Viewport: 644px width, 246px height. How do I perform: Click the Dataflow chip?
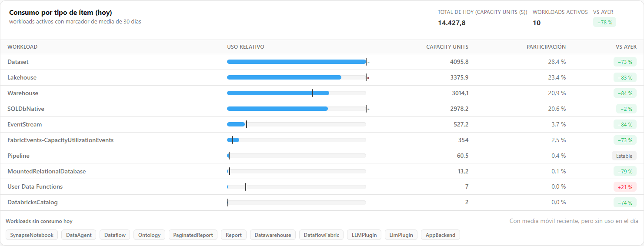(x=115, y=235)
